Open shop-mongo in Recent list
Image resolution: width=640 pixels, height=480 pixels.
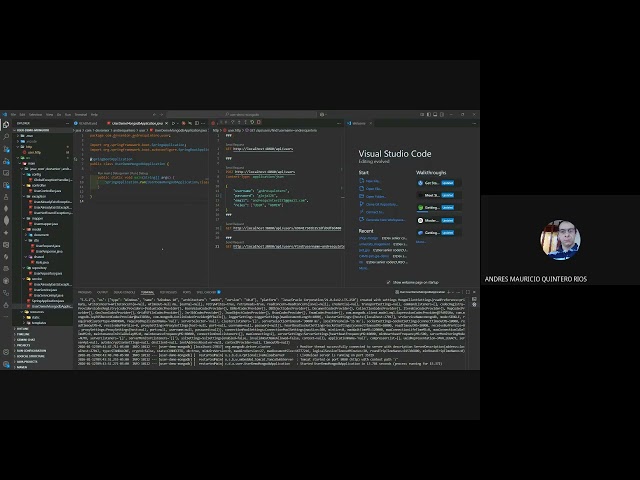pyautogui.click(x=369, y=238)
